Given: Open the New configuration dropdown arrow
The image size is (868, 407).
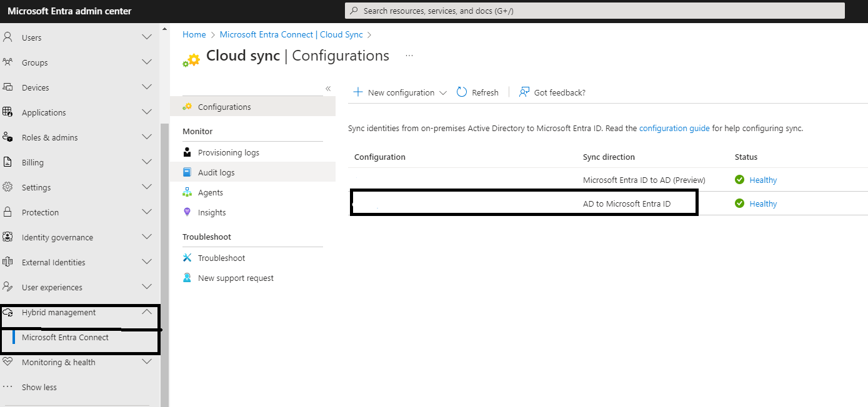Looking at the screenshot, I should [443, 93].
